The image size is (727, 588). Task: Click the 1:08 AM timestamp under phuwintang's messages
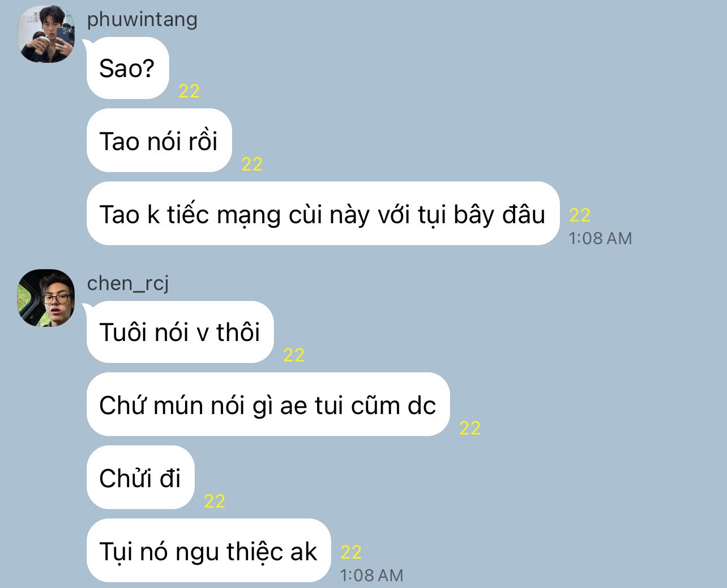[x=600, y=238]
